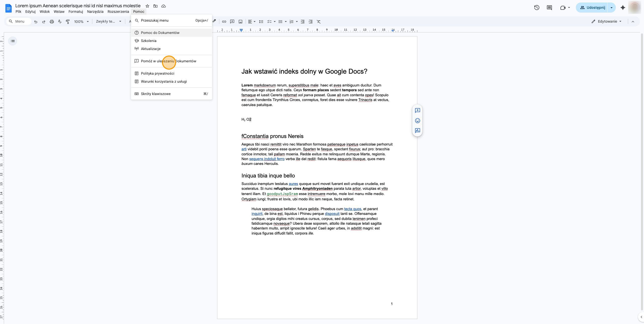This screenshot has width=644, height=324.
Task: Move document using the folder icon
Action: click(155, 6)
